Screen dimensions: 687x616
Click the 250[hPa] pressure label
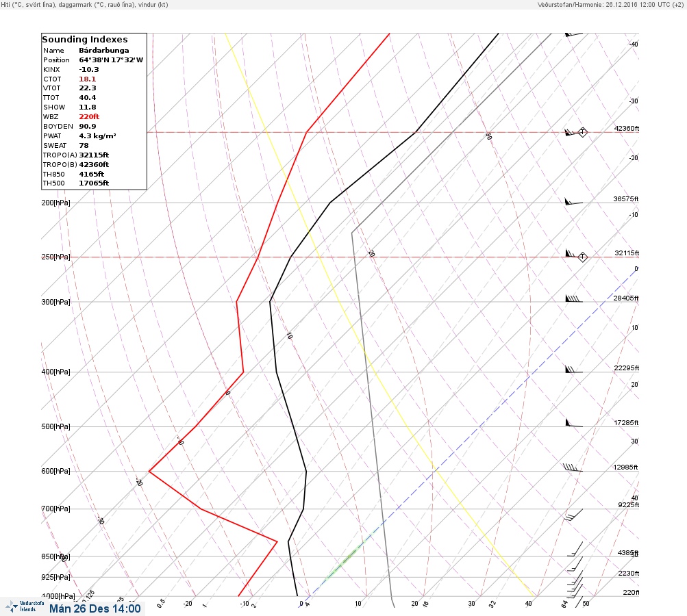[x=55, y=257]
